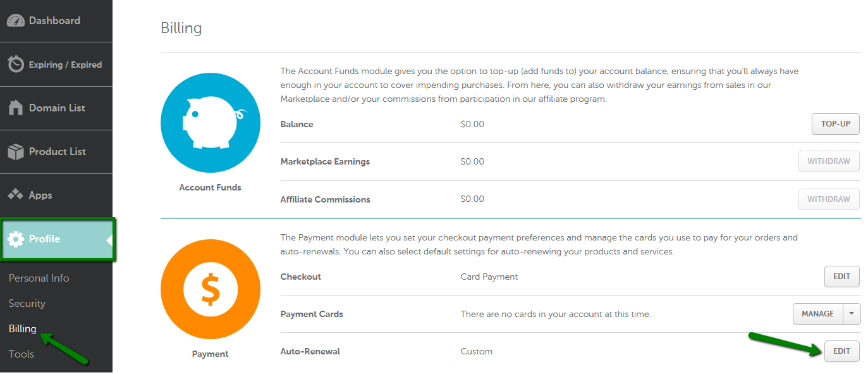Open the Security submenu item
The height and width of the screenshot is (374, 868).
(x=27, y=304)
